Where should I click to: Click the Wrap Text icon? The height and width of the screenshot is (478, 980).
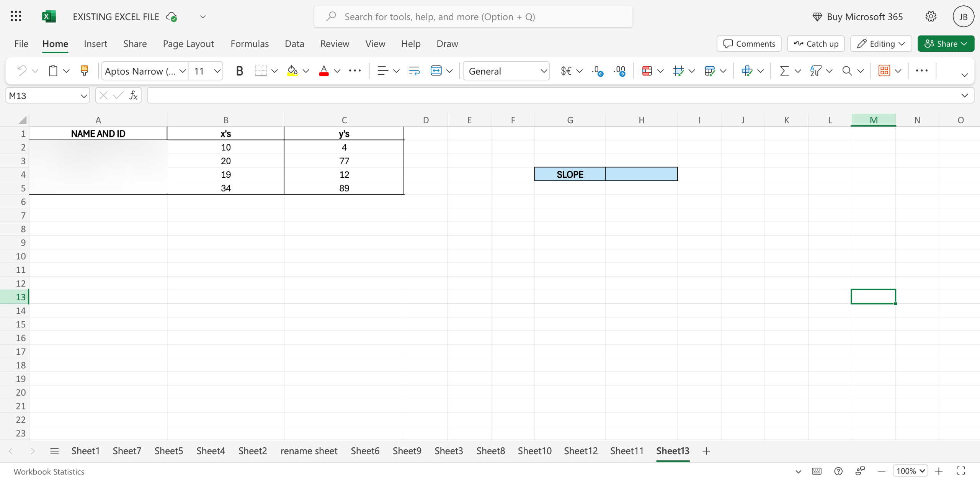pyautogui.click(x=414, y=71)
